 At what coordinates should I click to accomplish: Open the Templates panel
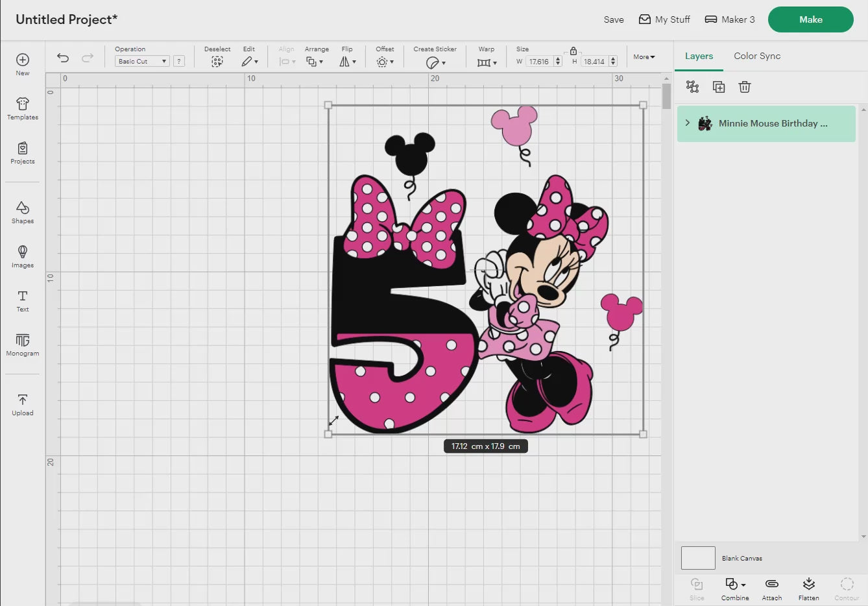23,108
